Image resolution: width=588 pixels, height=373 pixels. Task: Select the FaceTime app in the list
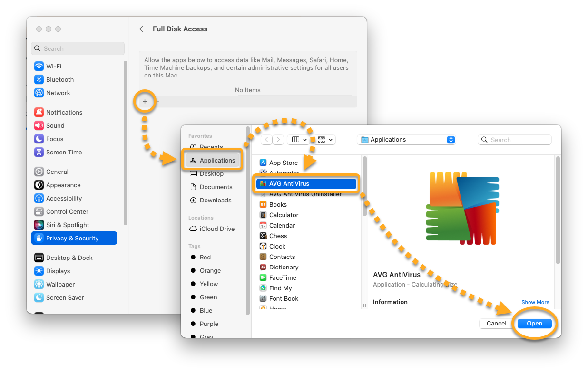point(283,277)
